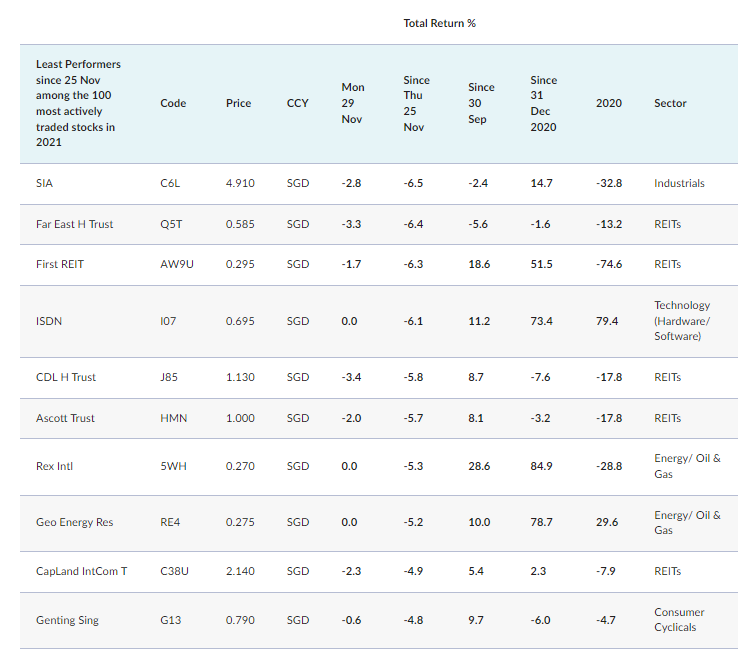This screenshot has height=650, width=750.
Task: Click the Sector column header
Action: tap(670, 103)
